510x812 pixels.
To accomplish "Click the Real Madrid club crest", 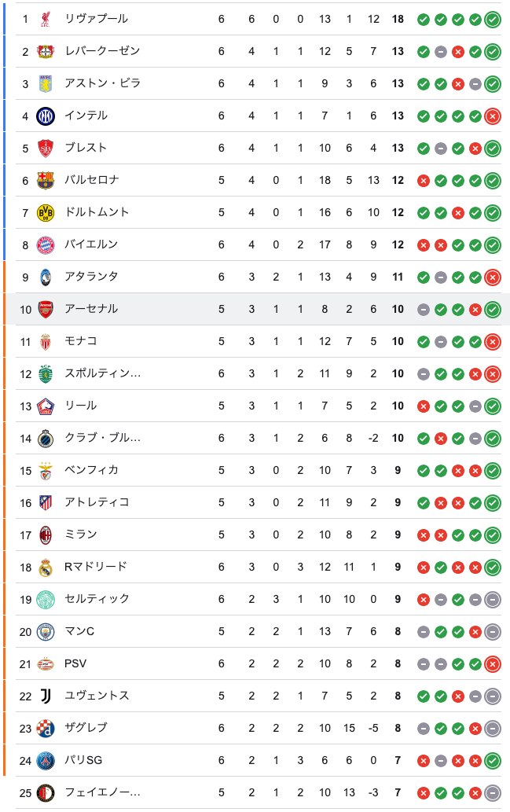I will coord(46,568).
